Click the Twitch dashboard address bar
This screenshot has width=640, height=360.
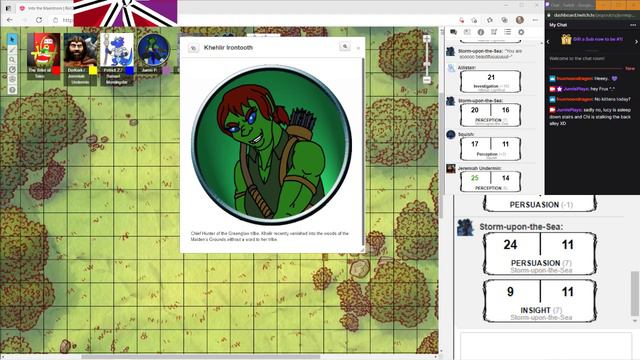[594, 15]
